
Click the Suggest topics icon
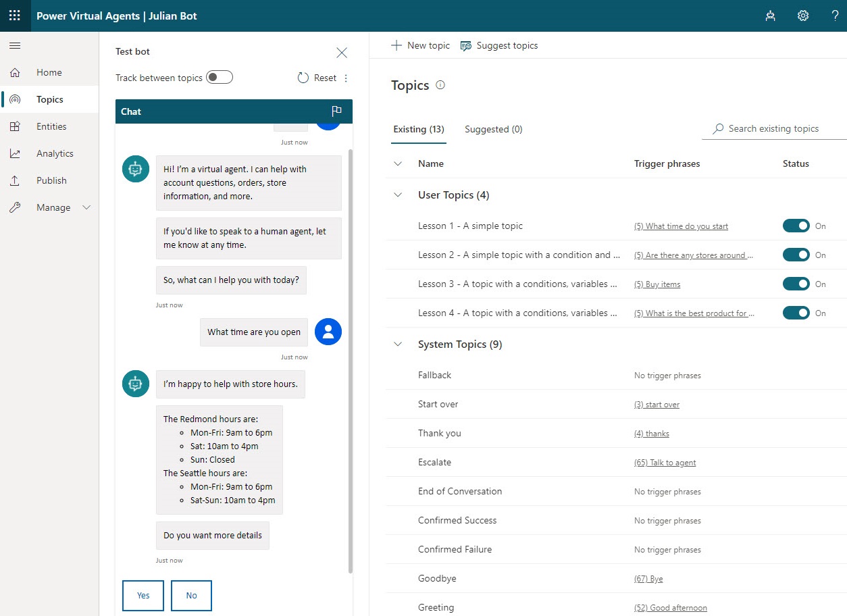(x=465, y=45)
